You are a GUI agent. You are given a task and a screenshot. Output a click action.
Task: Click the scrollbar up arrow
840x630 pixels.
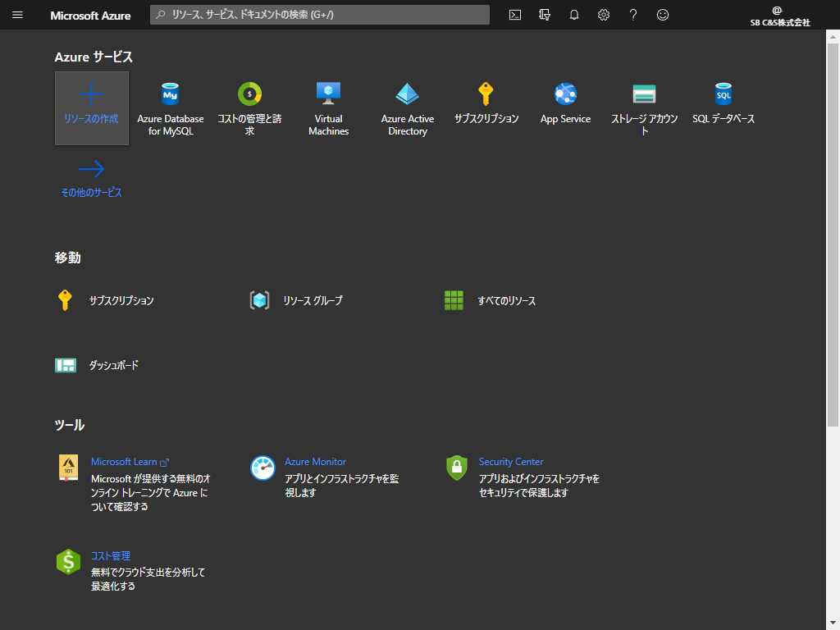[x=833, y=36]
